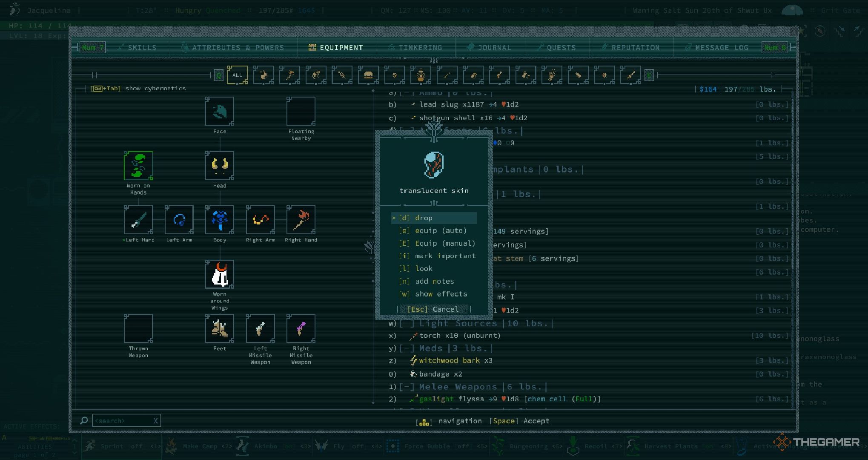Select the empty Thrown Weapon slot
This screenshot has height=460, width=868.
(138, 328)
